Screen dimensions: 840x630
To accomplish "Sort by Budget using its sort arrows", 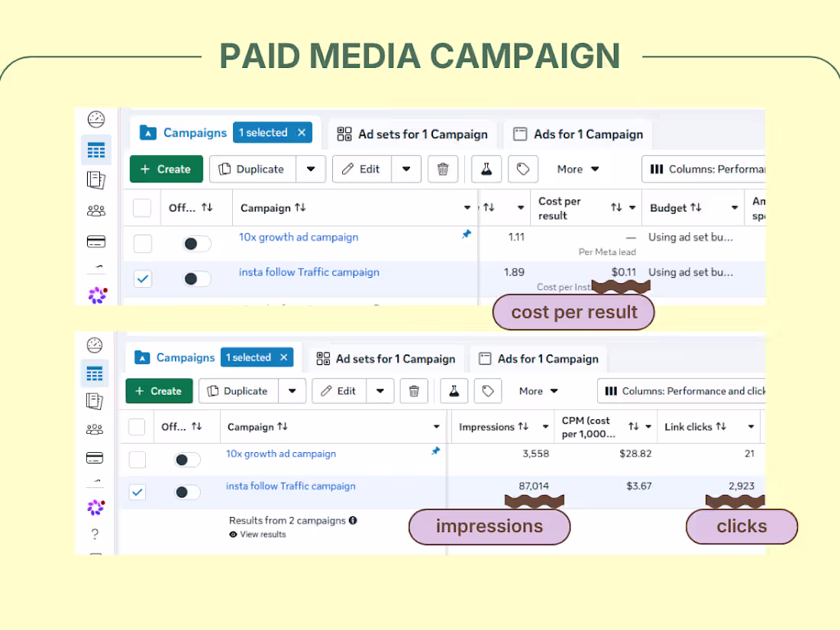I will tap(696, 207).
